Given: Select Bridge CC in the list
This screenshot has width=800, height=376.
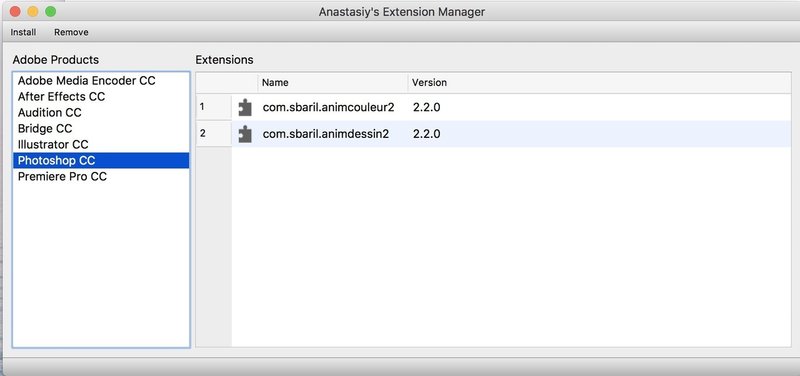Looking at the screenshot, I should (x=101, y=128).
